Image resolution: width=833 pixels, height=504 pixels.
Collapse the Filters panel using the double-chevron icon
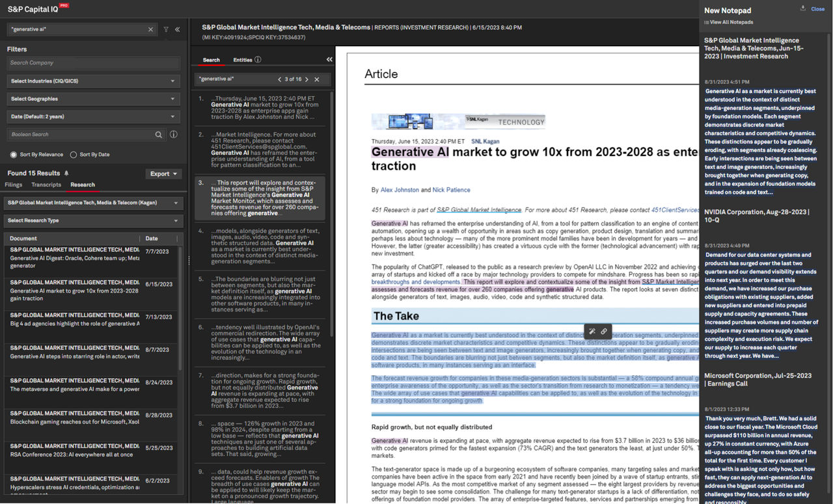[x=178, y=30]
